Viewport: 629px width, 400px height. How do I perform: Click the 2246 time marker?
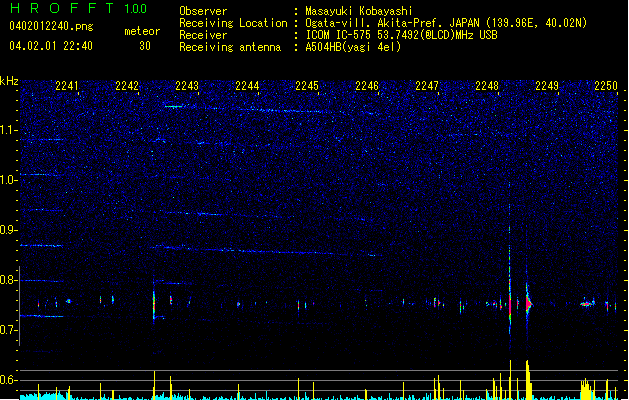[x=367, y=85]
